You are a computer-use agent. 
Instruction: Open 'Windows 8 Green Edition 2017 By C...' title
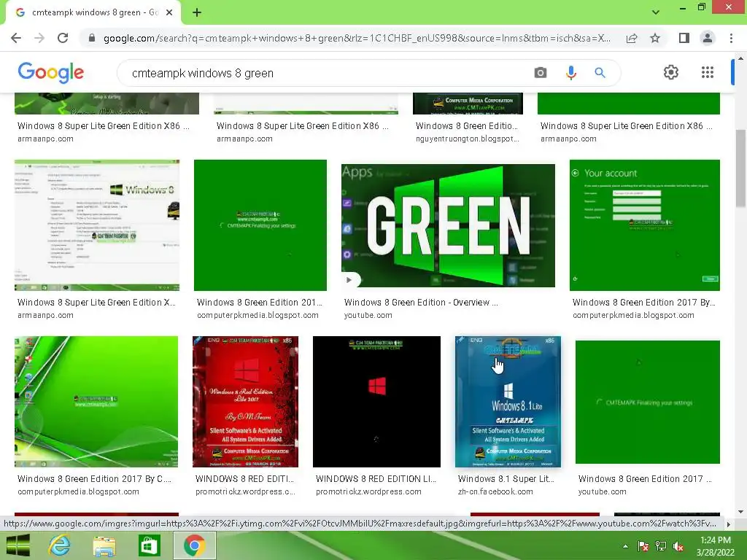[94, 478]
